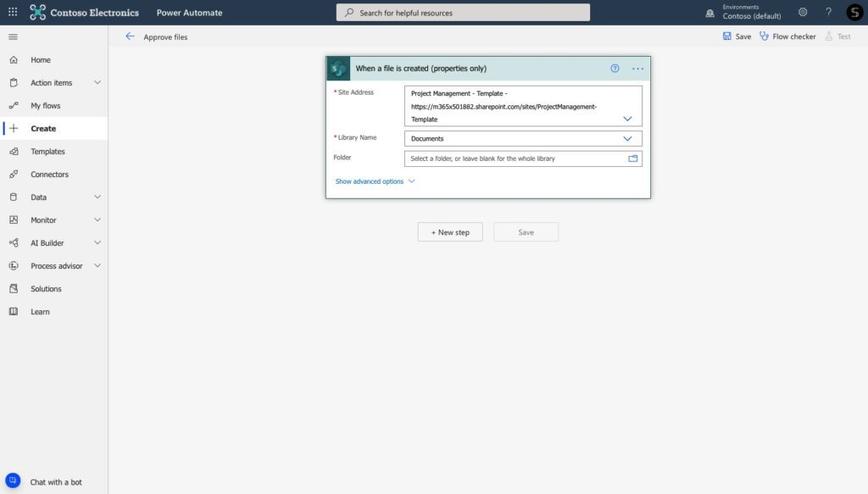
Task: Click the Connectors plug icon
Action: point(14,175)
